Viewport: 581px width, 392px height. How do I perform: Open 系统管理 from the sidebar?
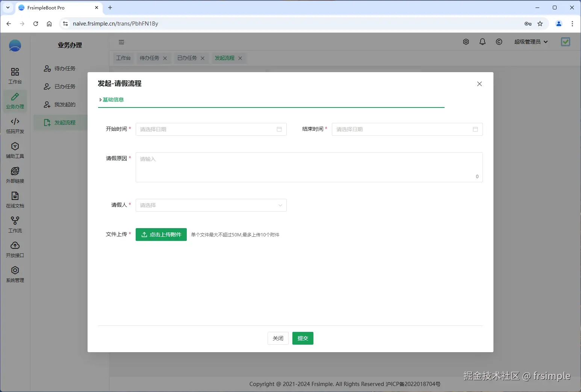pyautogui.click(x=15, y=274)
